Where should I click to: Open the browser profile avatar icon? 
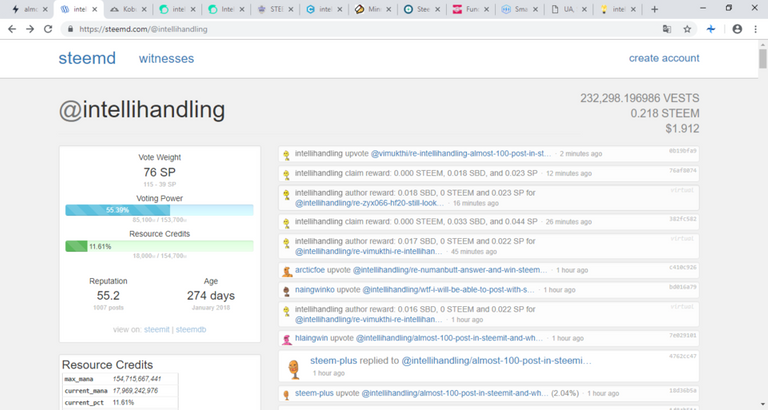(737, 29)
